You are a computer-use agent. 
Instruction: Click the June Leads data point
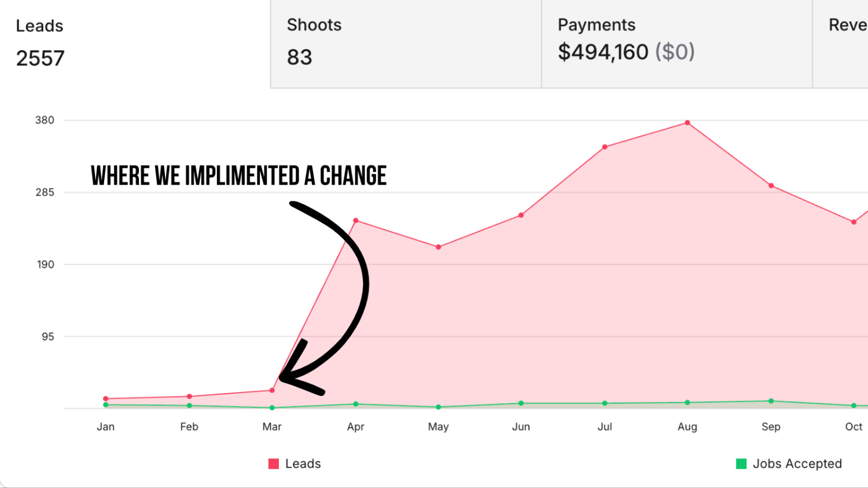point(521,215)
